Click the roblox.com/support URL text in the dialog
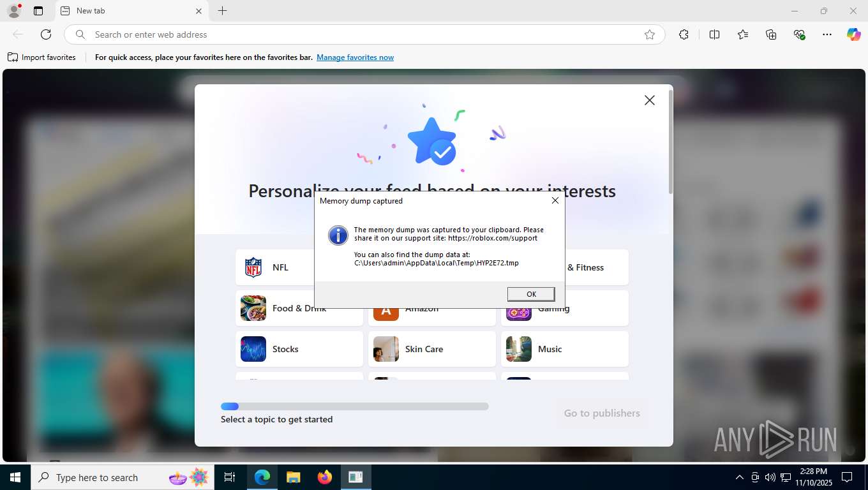 coord(493,238)
